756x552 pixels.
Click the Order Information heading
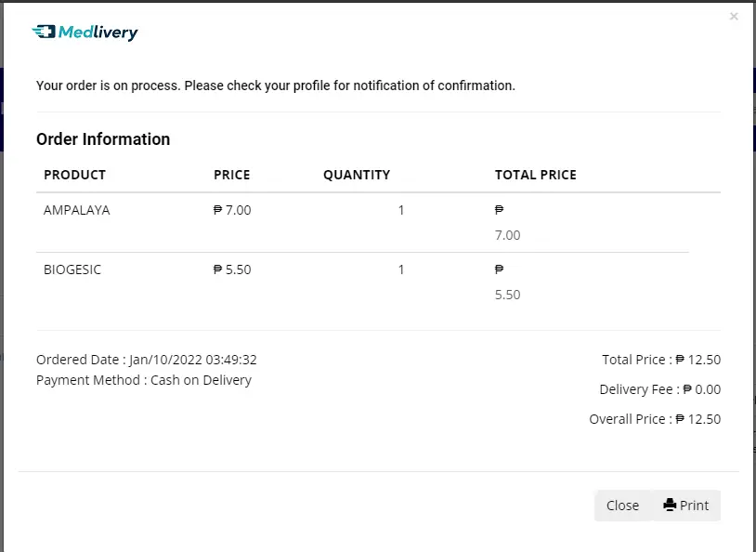(103, 139)
